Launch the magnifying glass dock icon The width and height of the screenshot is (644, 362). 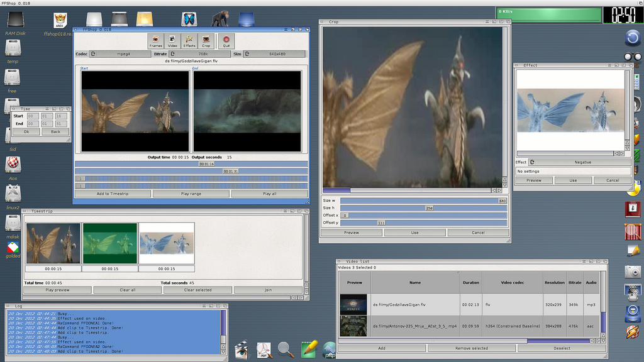286,349
